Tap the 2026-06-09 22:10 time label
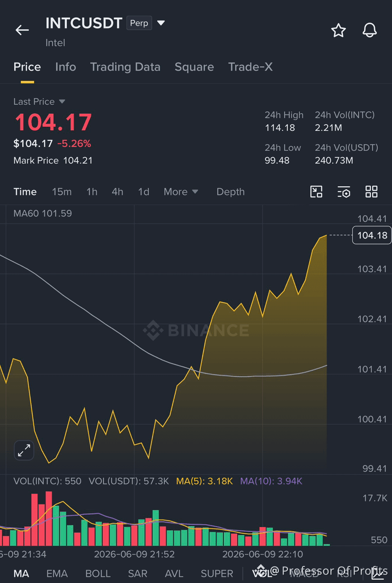This screenshot has height=583, width=392. tap(263, 554)
